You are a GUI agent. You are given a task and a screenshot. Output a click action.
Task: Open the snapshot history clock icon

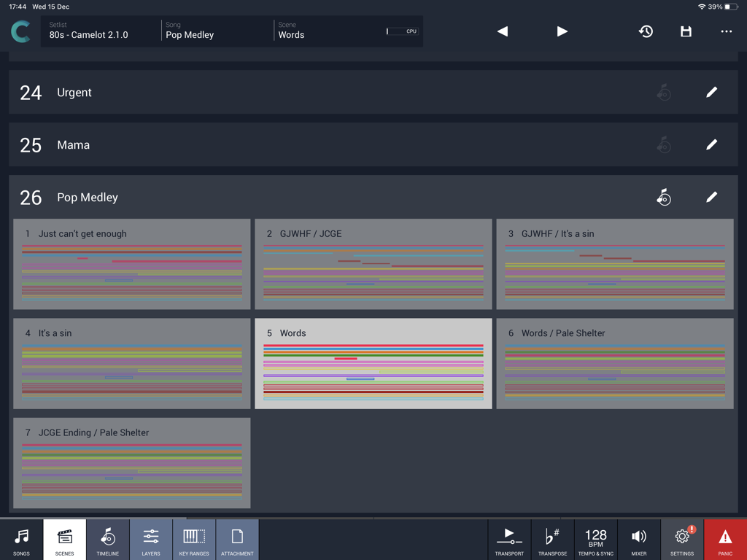click(x=645, y=31)
